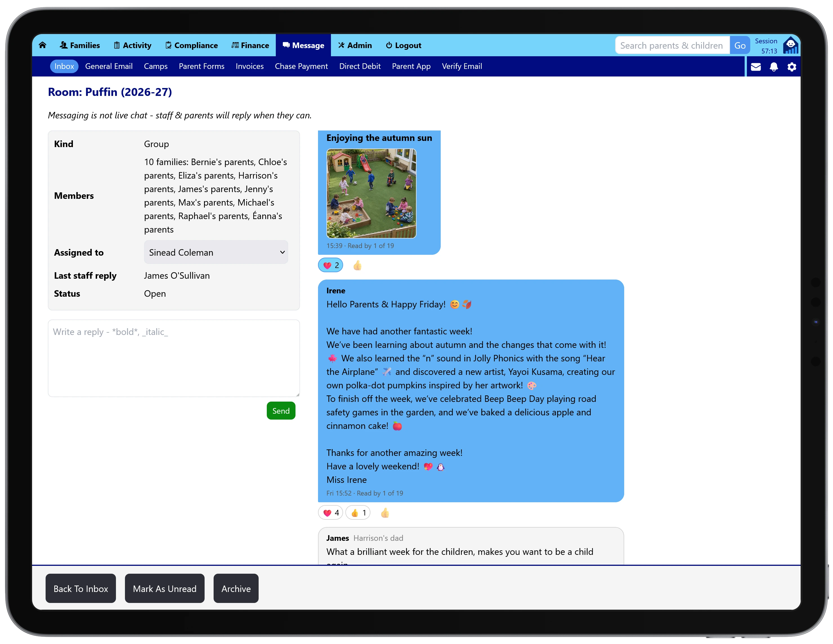Screen dimensions: 833x644
Task: Go to the home icon
Action: point(42,45)
